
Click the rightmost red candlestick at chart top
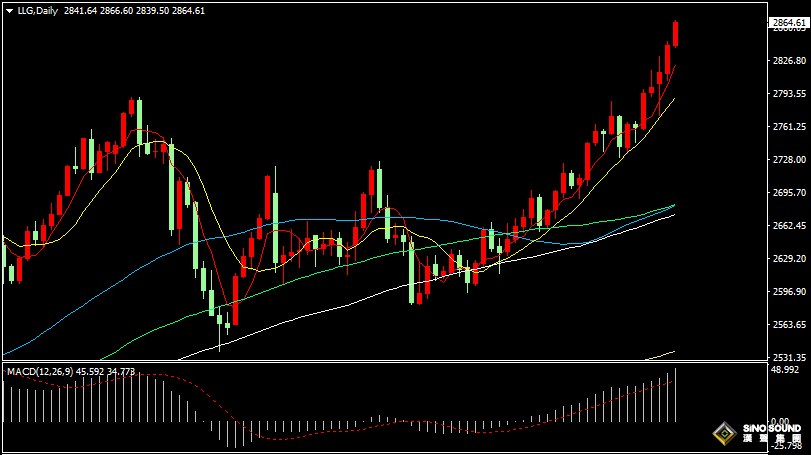[676, 33]
